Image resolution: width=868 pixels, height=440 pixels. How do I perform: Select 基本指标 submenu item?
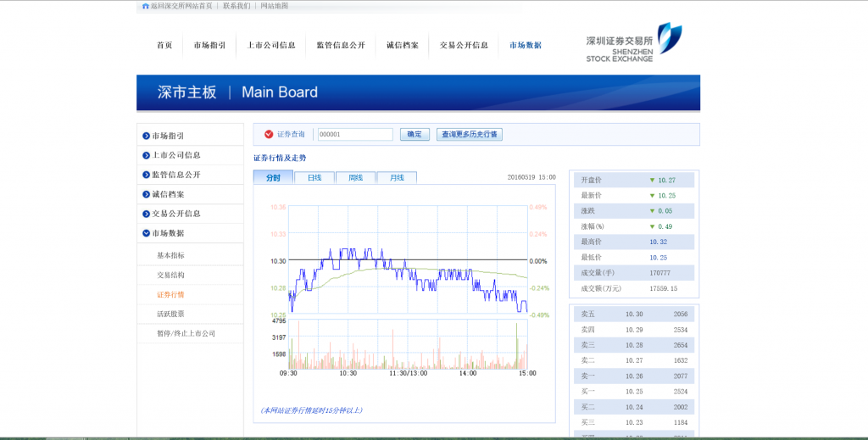(170, 256)
